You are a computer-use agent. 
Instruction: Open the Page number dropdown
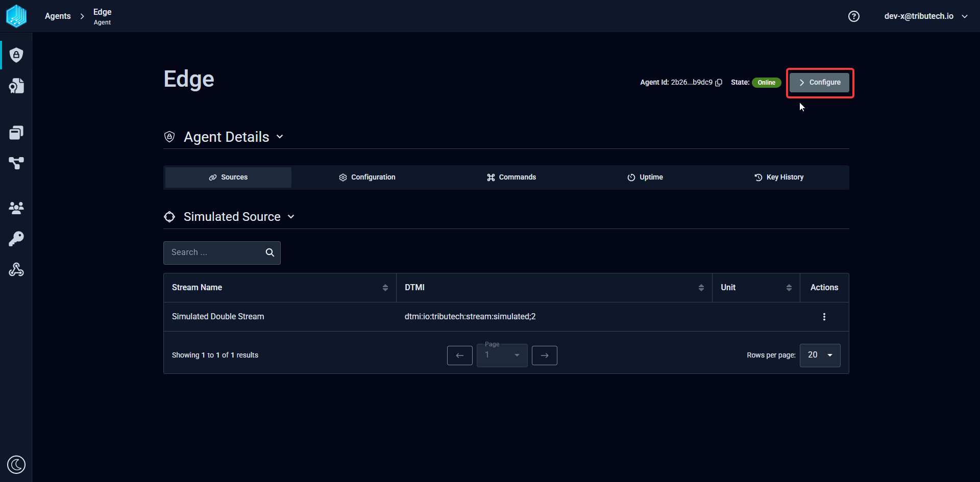[502, 356]
